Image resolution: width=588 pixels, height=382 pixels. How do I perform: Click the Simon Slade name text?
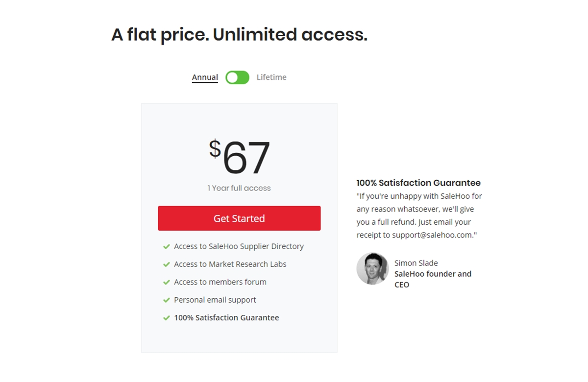[x=416, y=263]
